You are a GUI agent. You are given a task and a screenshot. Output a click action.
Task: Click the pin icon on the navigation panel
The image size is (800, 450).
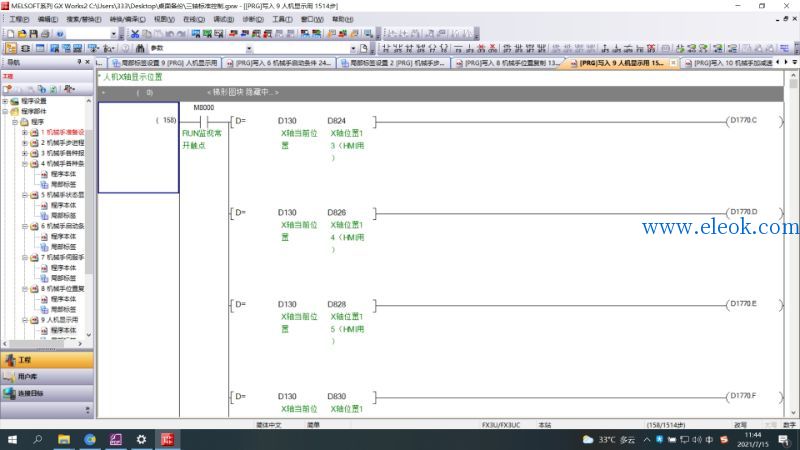tap(79, 62)
